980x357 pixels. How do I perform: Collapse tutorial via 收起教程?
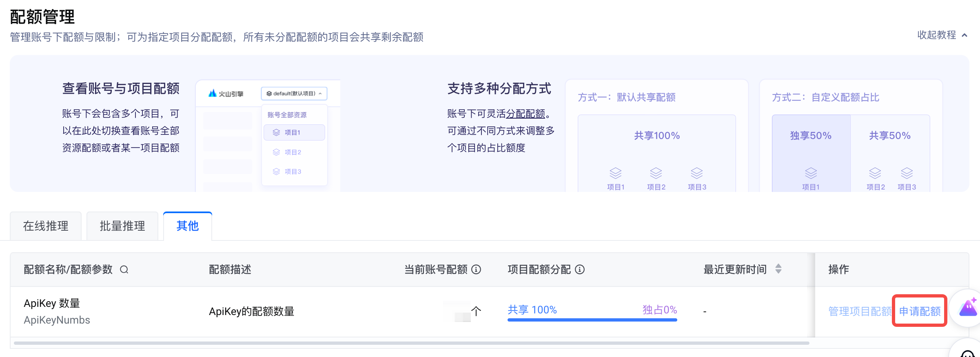pyautogui.click(x=942, y=35)
